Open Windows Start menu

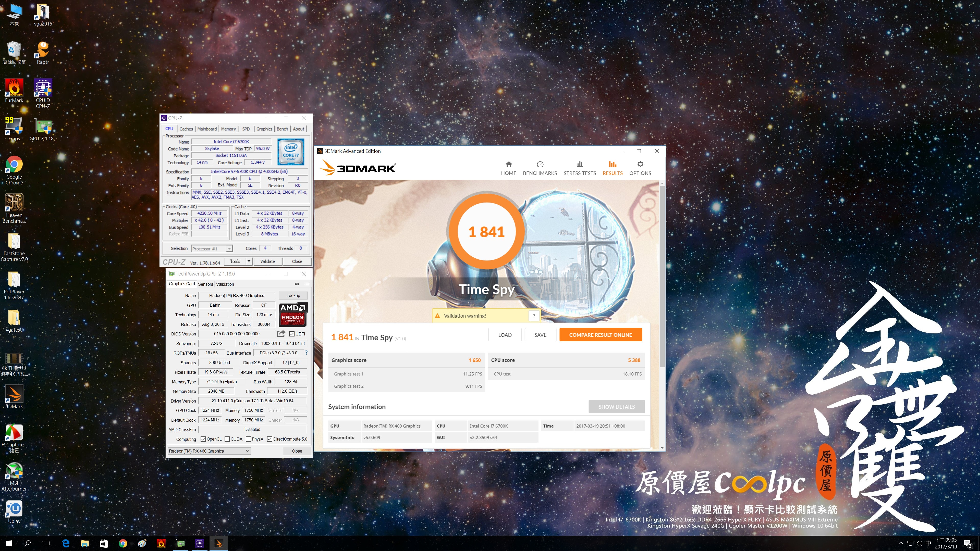(9, 543)
